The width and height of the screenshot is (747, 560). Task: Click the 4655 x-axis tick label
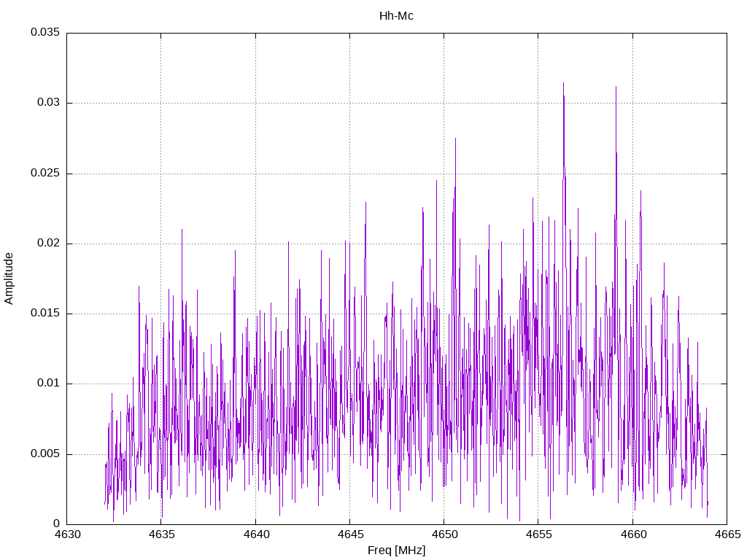pos(538,534)
